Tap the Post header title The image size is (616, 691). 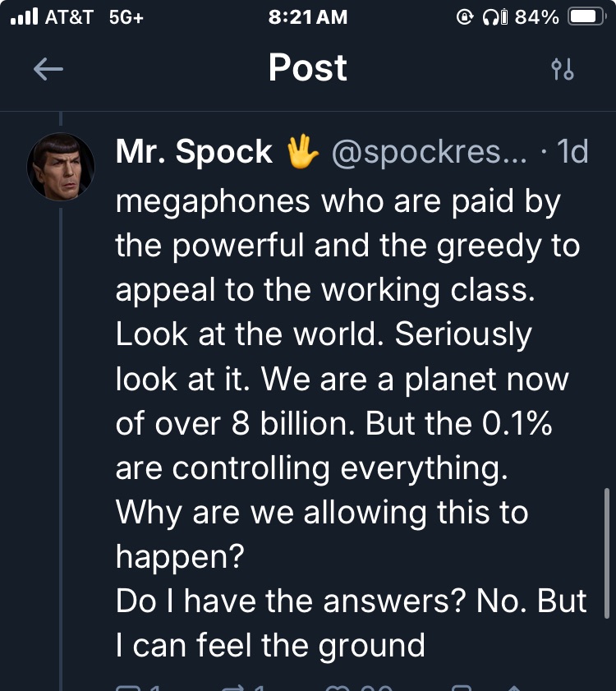[x=308, y=68]
